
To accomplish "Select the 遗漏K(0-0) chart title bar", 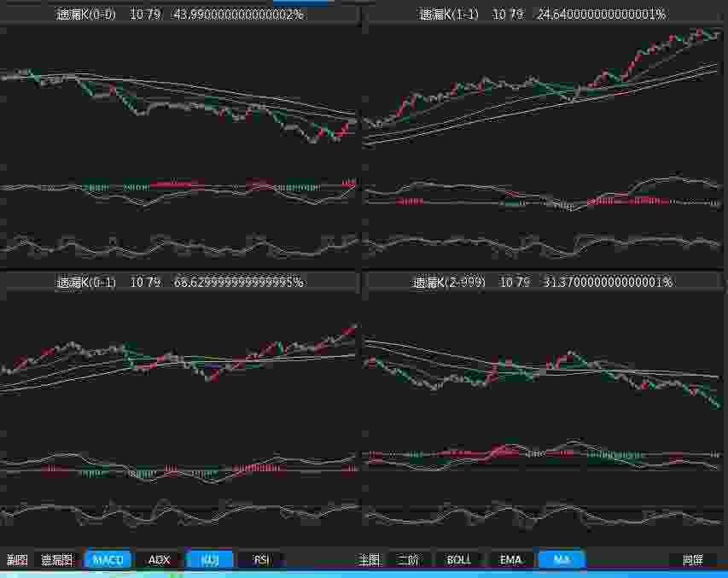I will [x=180, y=15].
